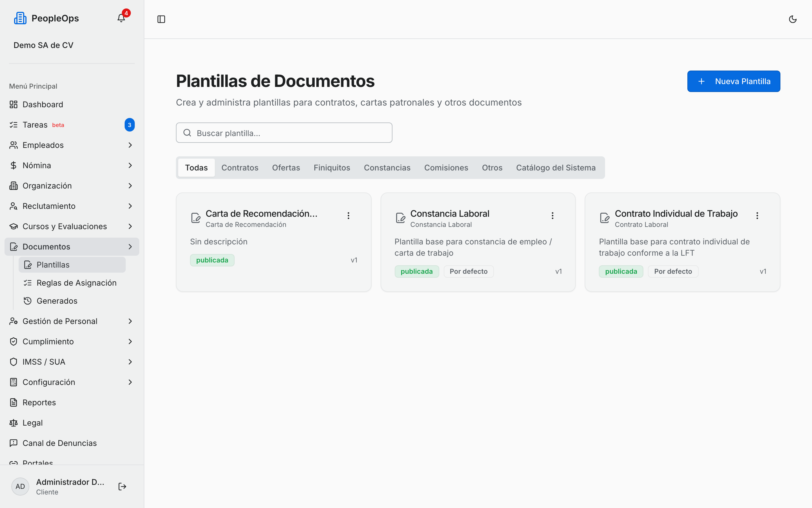Image resolution: width=812 pixels, height=508 pixels.
Task: Click the Cumplimiento shield-check icon
Action: click(x=14, y=341)
